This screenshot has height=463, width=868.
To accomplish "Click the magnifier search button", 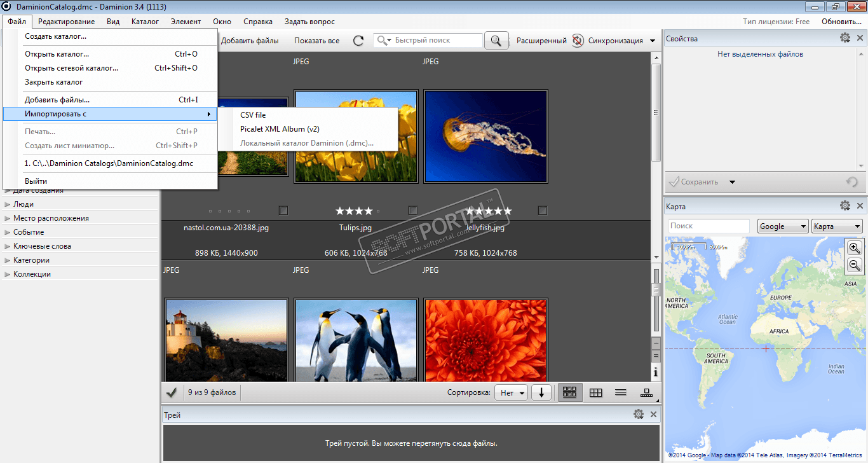I will 496,41.
